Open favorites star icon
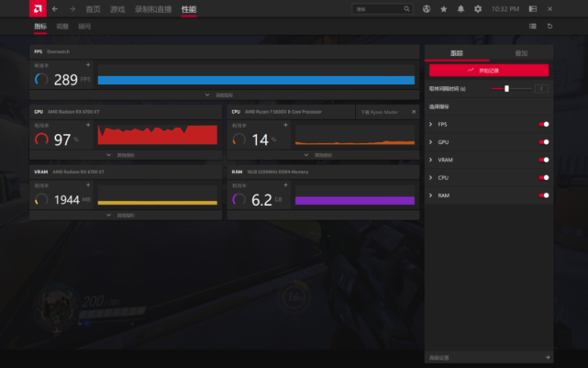This screenshot has width=588, height=368. point(444,9)
